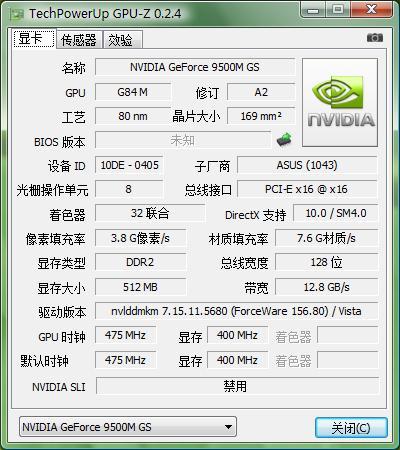The height and width of the screenshot is (450, 400).
Task: Click the NVIDIA SLI field showing 禁用
Action: (237, 386)
